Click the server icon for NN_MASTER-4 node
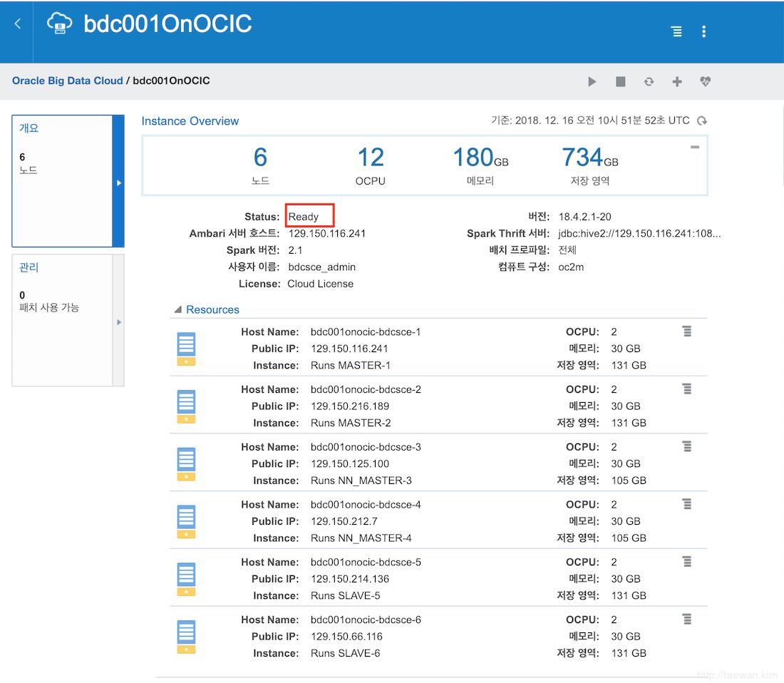Screen dimensions: 784x683 click(x=186, y=521)
